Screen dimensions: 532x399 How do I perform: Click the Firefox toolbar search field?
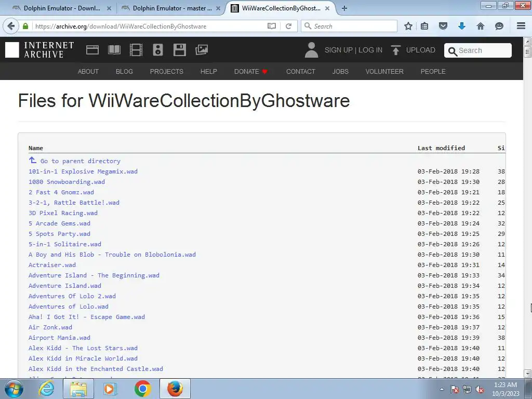pos(349,26)
